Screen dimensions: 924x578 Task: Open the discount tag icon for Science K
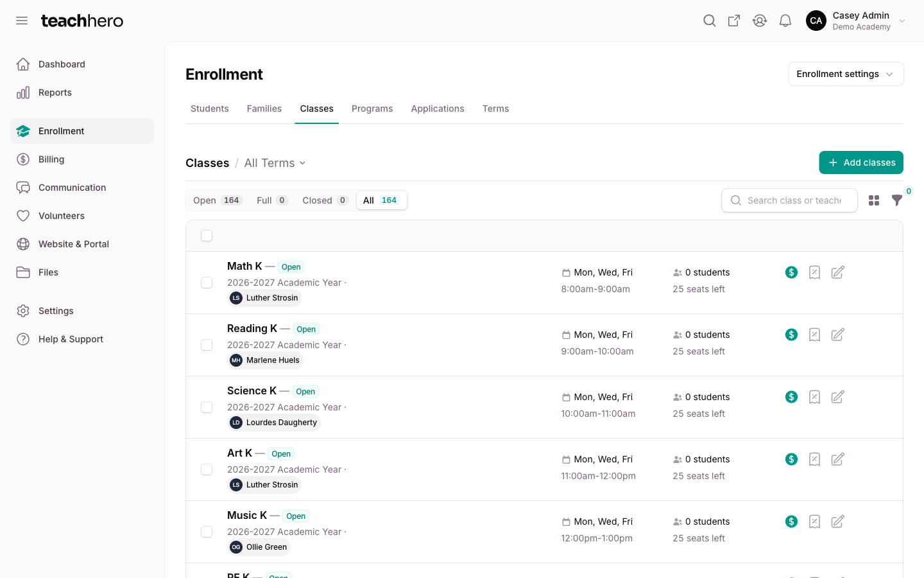814,397
